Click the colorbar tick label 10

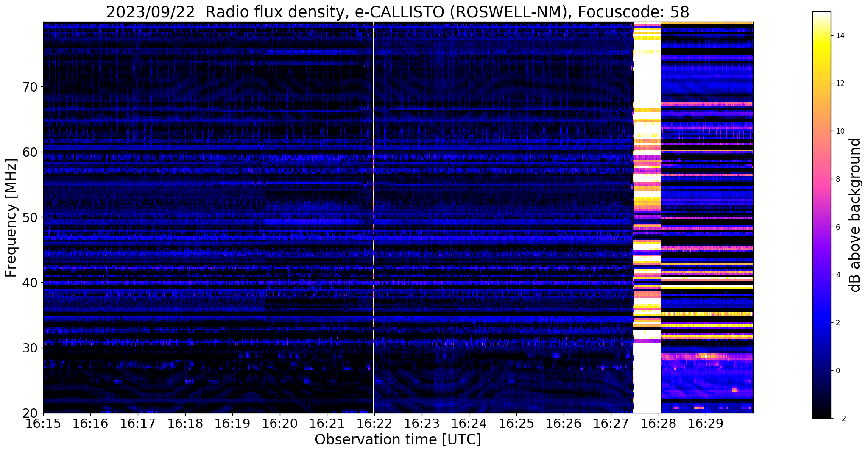coord(840,131)
